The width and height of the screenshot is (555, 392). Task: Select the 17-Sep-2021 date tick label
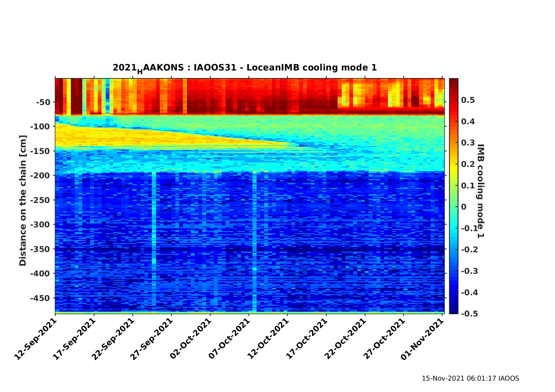[x=74, y=339]
